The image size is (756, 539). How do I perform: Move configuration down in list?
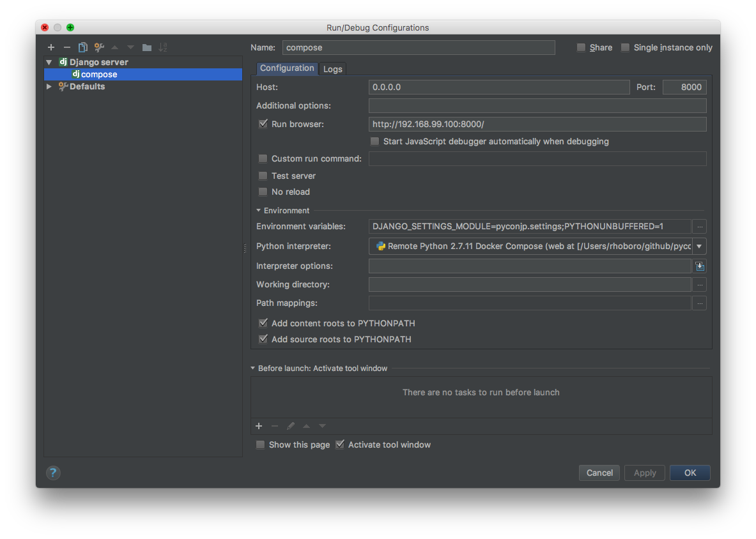[x=130, y=47]
